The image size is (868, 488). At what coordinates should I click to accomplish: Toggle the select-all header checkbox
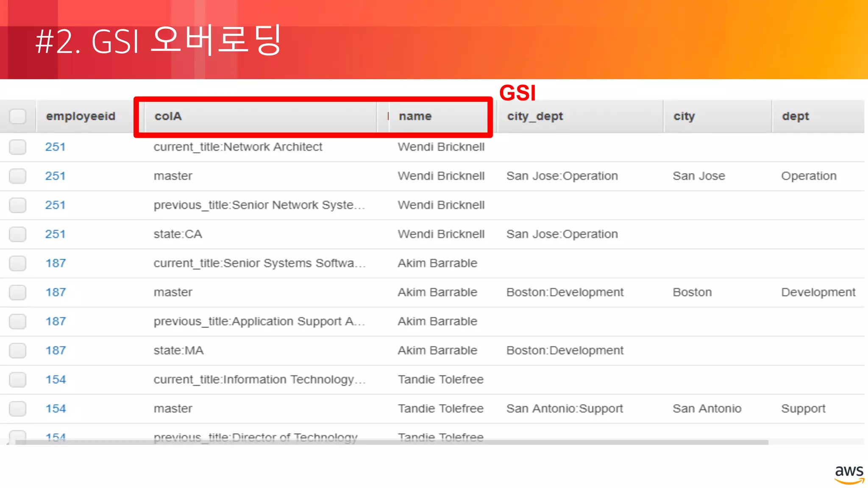pyautogui.click(x=18, y=116)
